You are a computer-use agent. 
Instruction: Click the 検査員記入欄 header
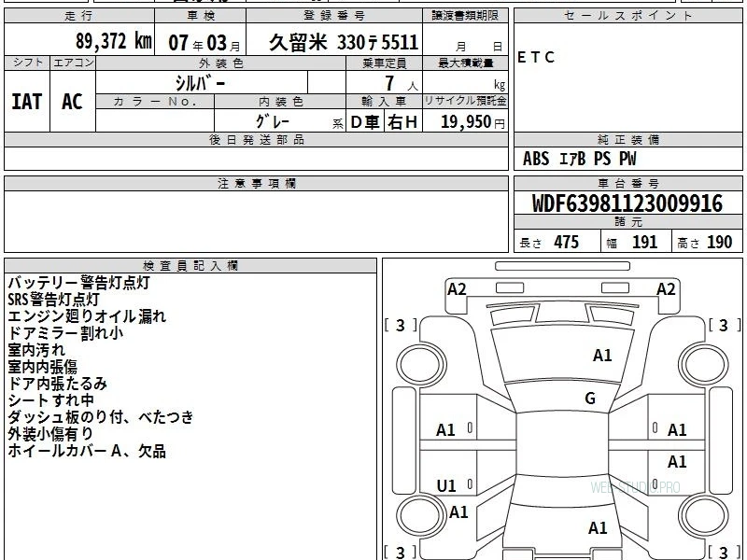tap(190, 266)
